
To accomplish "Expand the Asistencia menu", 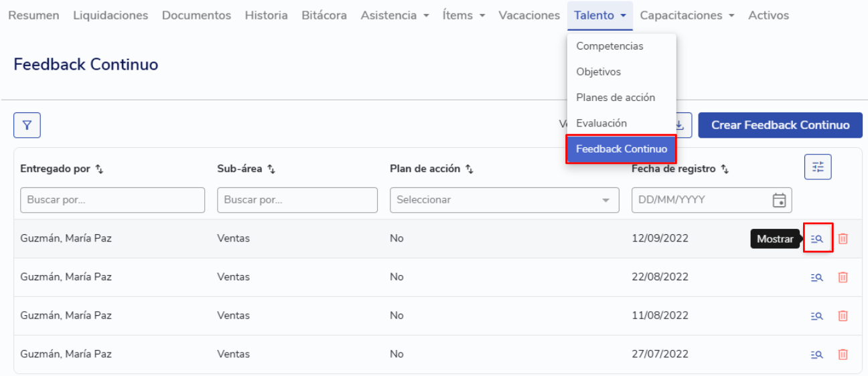I will tap(394, 15).
